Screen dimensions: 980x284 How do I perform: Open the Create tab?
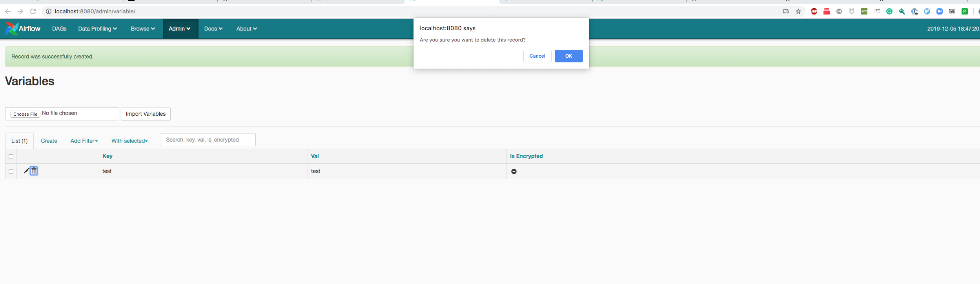(x=49, y=141)
